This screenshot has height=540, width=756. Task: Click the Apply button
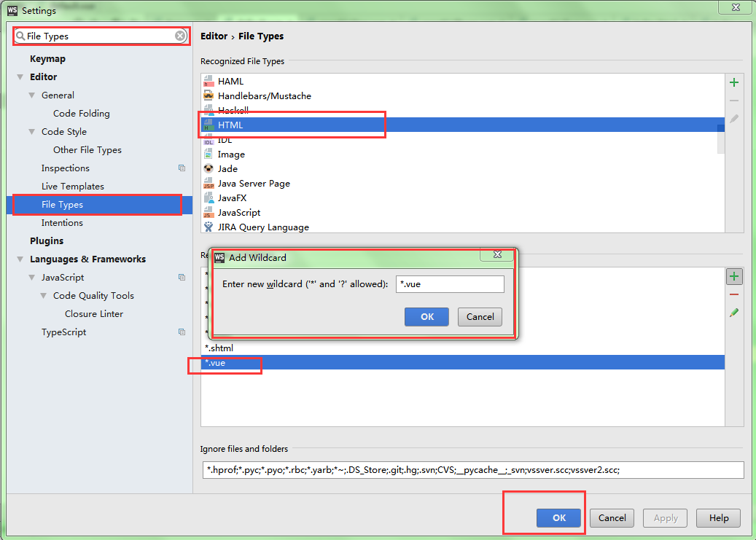click(666, 518)
